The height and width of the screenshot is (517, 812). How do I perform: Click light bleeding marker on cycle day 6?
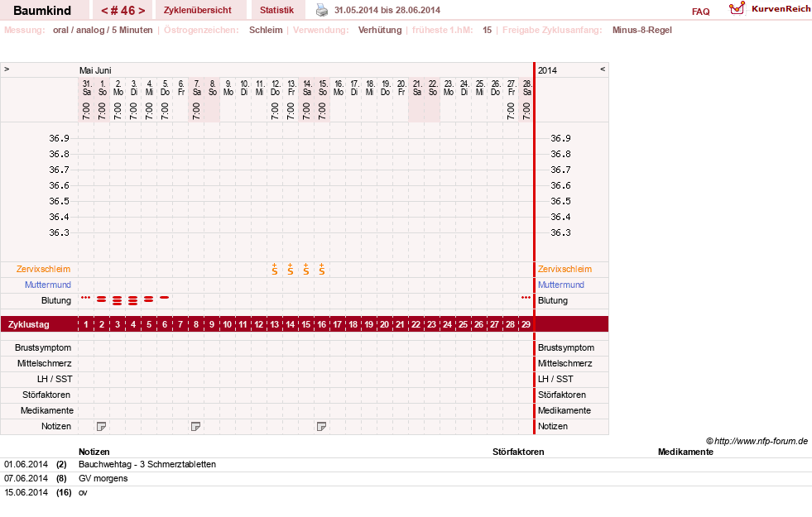click(x=164, y=298)
